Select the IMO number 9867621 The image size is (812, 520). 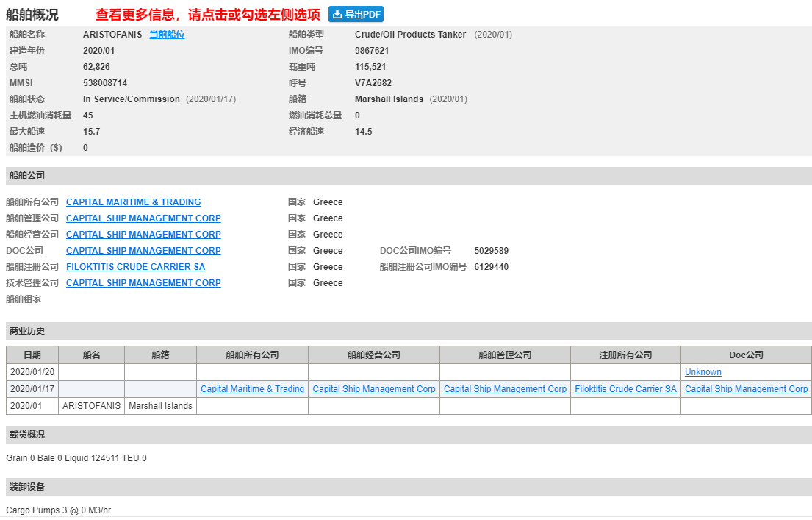click(x=372, y=51)
